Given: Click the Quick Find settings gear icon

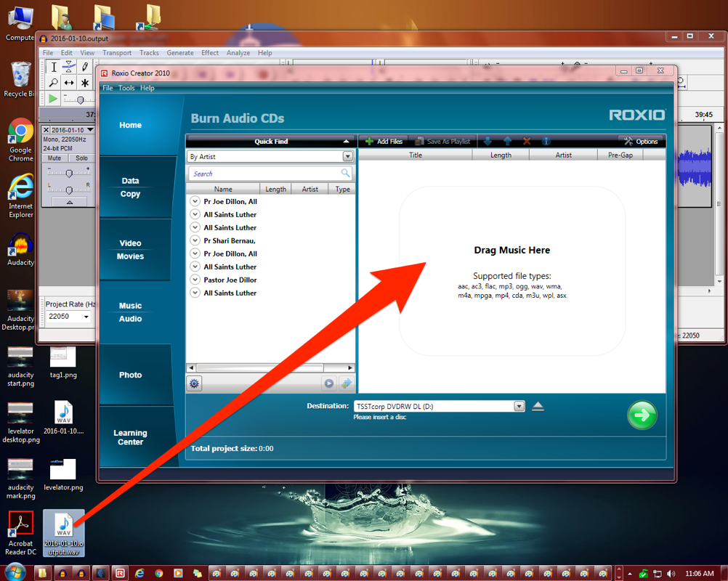Looking at the screenshot, I should [194, 383].
